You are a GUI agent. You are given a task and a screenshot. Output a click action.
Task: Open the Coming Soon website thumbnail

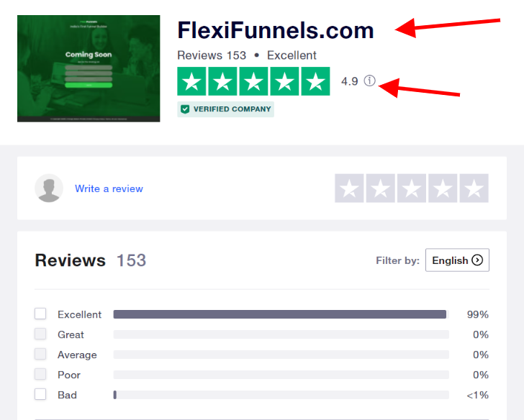point(89,68)
